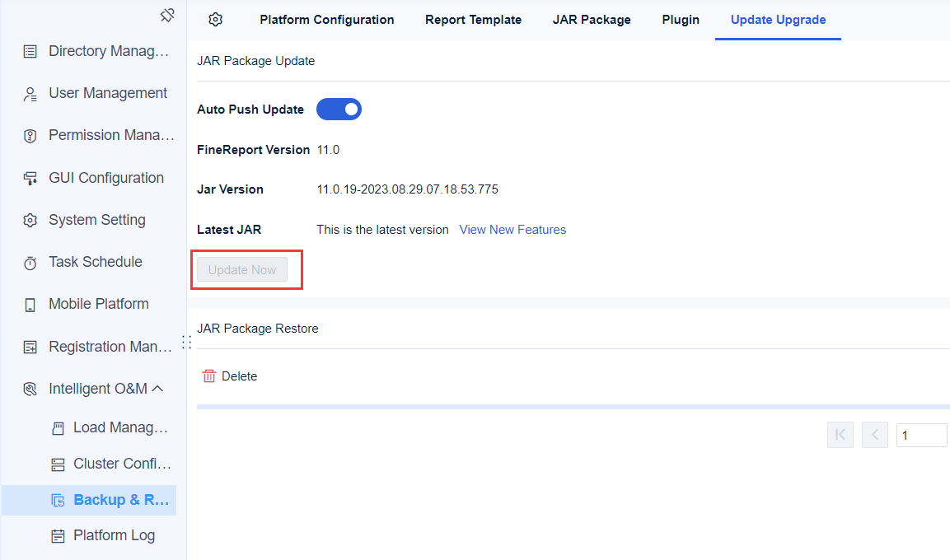Image resolution: width=950 pixels, height=560 pixels.
Task: Click the gear icon beside Platform Configuration
Action: [215, 20]
